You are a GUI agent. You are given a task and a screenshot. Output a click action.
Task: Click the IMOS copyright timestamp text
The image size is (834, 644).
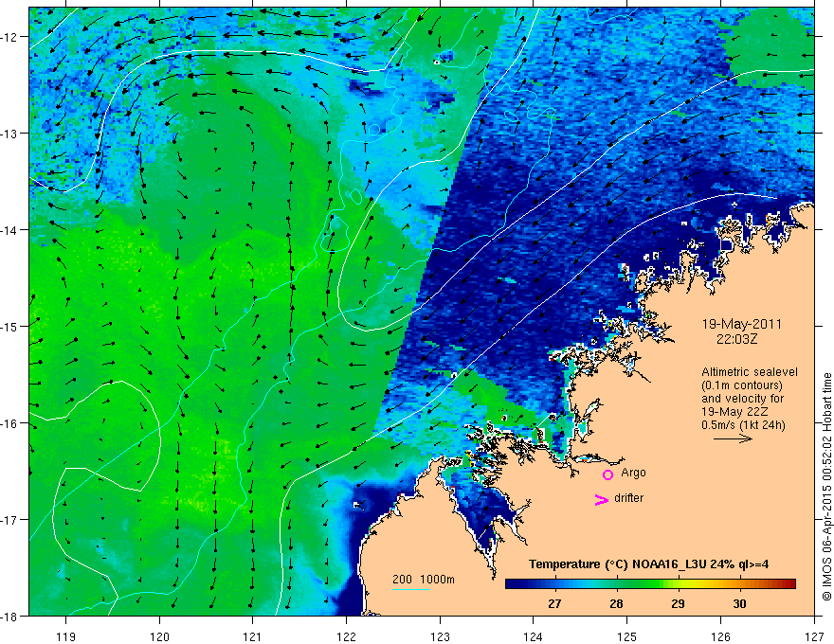[826, 488]
